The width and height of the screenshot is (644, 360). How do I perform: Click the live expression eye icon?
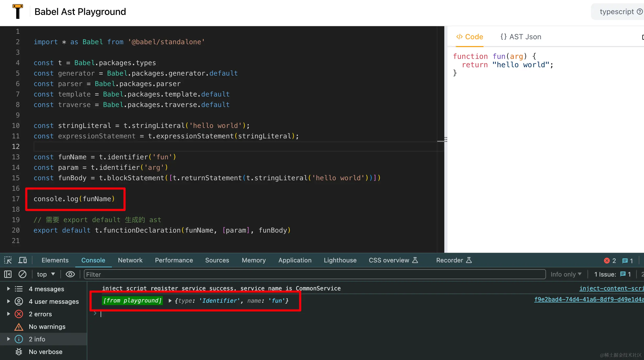(x=70, y=274)
